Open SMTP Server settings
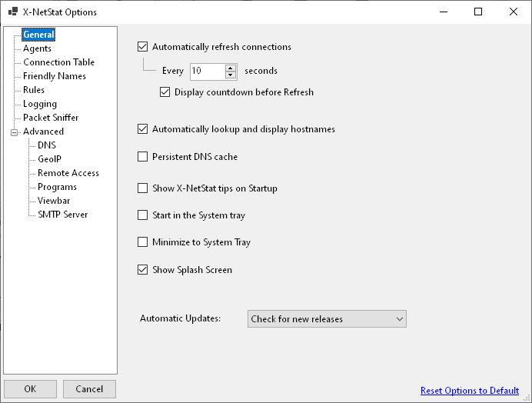 tap(62, 215)
